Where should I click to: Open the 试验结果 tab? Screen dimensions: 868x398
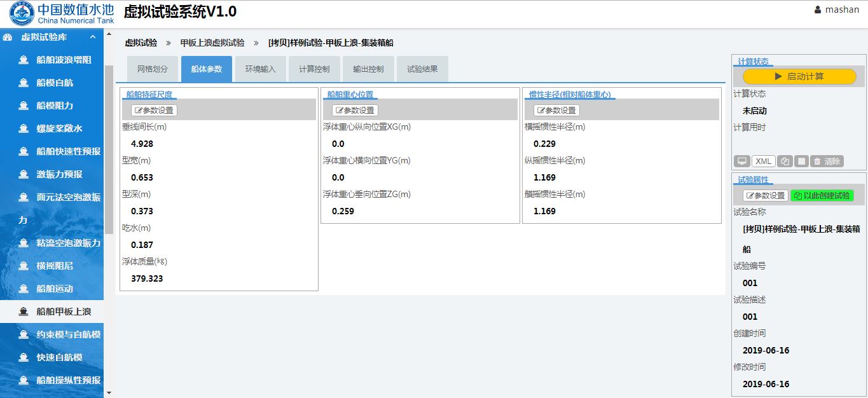point(422,69)
